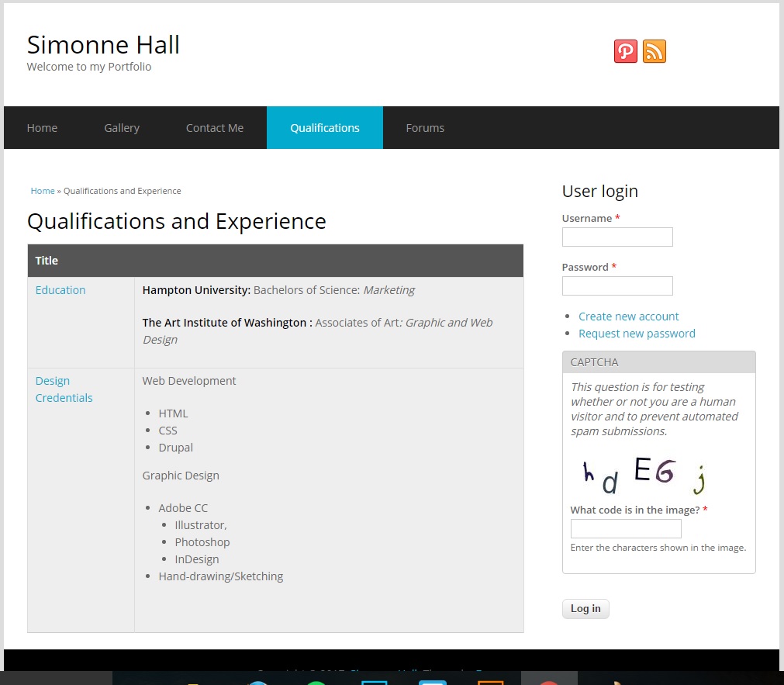Open the Education link in the table
Image resolution: width=784 pixels, height=685 pixels.
[60, 290]
